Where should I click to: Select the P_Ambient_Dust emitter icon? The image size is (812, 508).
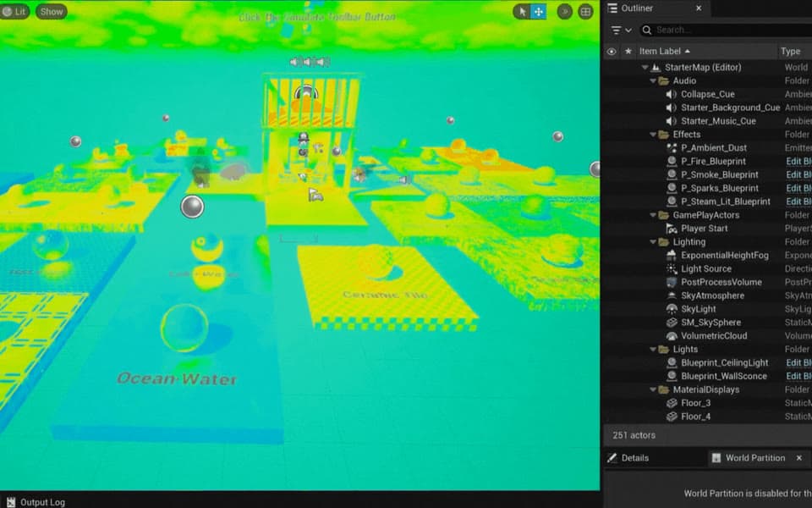(672, 148)
